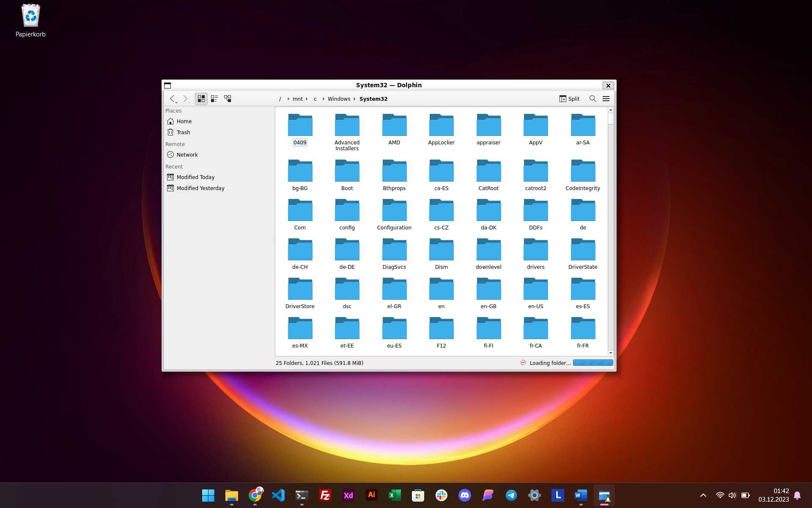Open the hamburger menu in Dolphin
Viewport: 812px width, 508px height.
pyautogui.click(x=606, y=99)
